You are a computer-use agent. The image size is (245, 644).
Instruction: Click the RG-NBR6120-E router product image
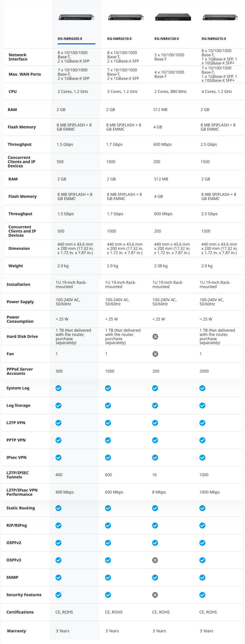(x=173, y=17)
